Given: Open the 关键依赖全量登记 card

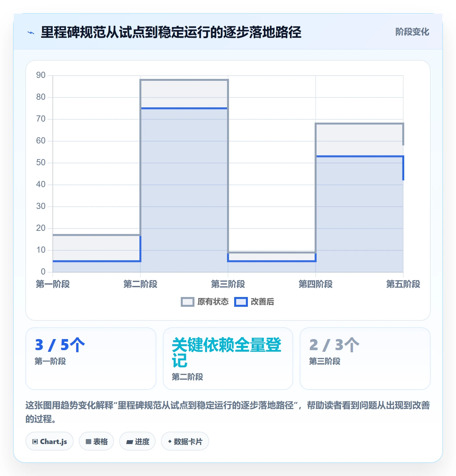Looking at the screenshot, I should point(228,359).
